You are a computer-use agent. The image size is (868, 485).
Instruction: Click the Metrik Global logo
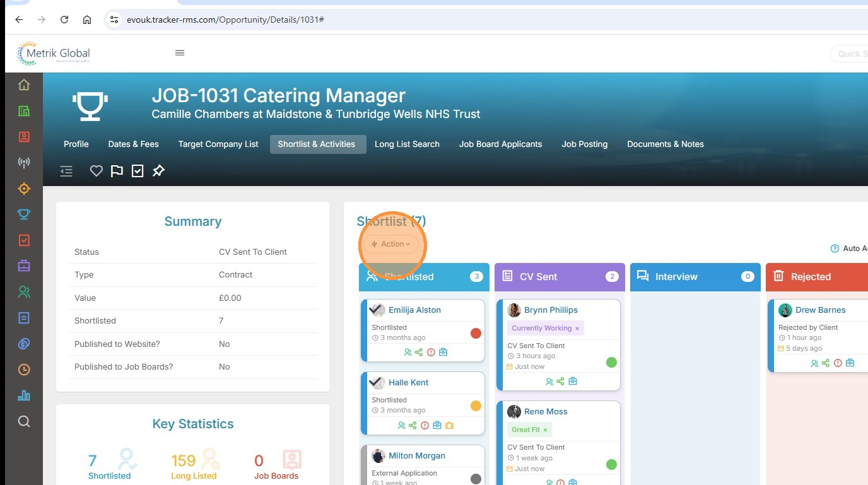click(x=54, y=53)
